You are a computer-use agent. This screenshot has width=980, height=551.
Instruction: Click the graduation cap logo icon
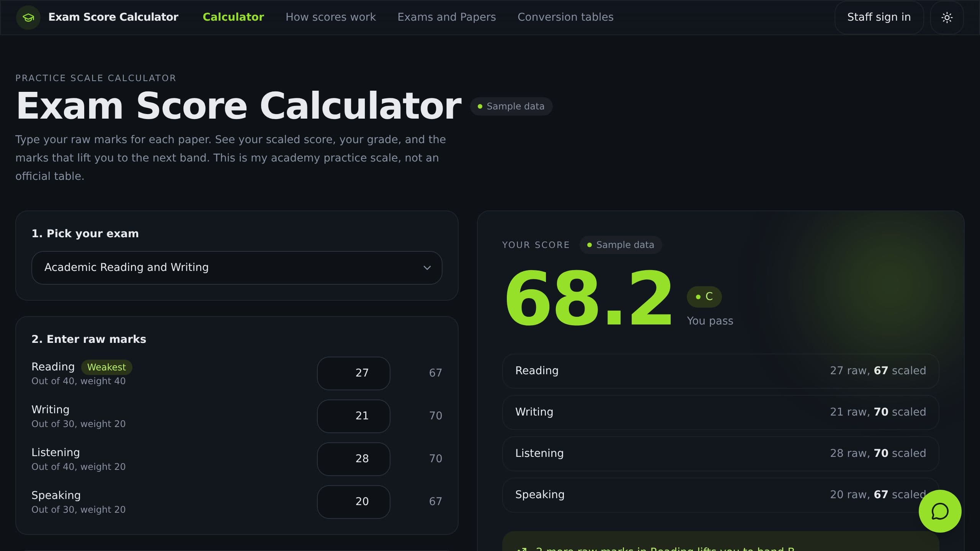[28, 17]
